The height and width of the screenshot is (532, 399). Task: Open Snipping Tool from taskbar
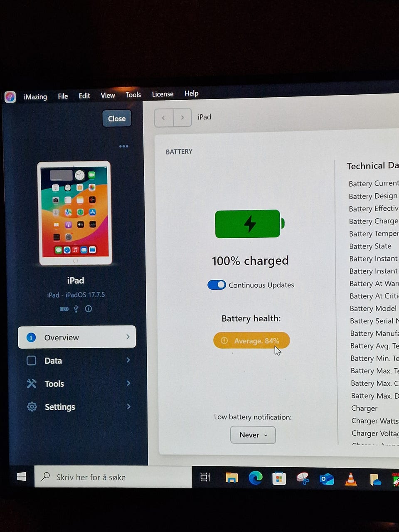click(303, 479)
